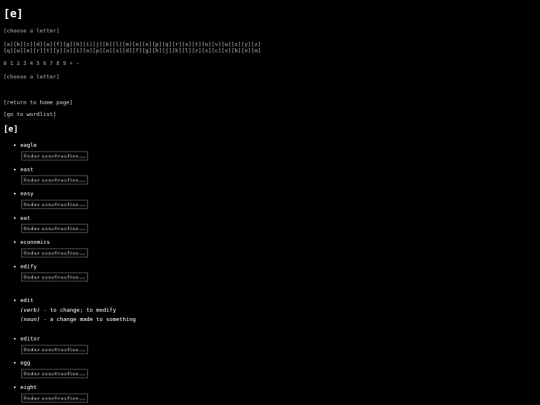Screen dimensions: 540x405
Task: Click Under construction box under east
Action: (x=54, y=180)
